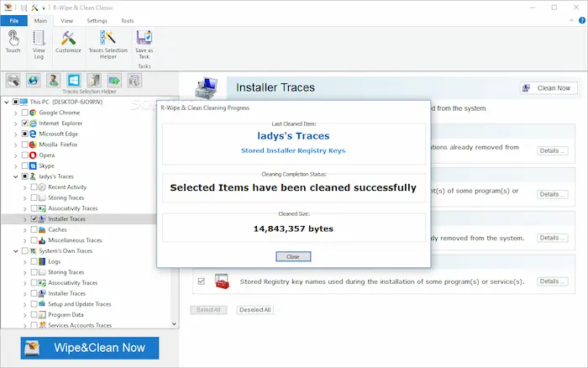This screenshot has width=588, height=368.
Task: Uncheck the Stored Registry key names checkbox
Action: [x=202, y=281]
